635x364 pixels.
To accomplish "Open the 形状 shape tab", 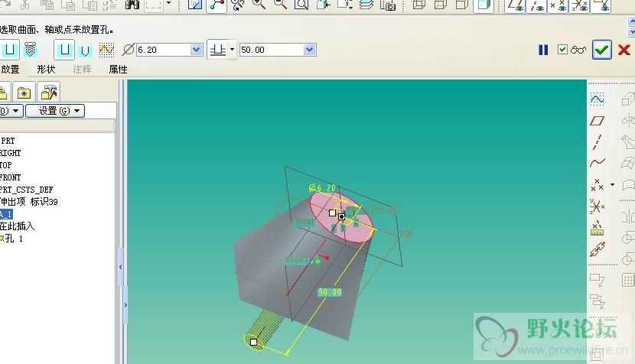I will pyautogui.click(x=46, y=70).
